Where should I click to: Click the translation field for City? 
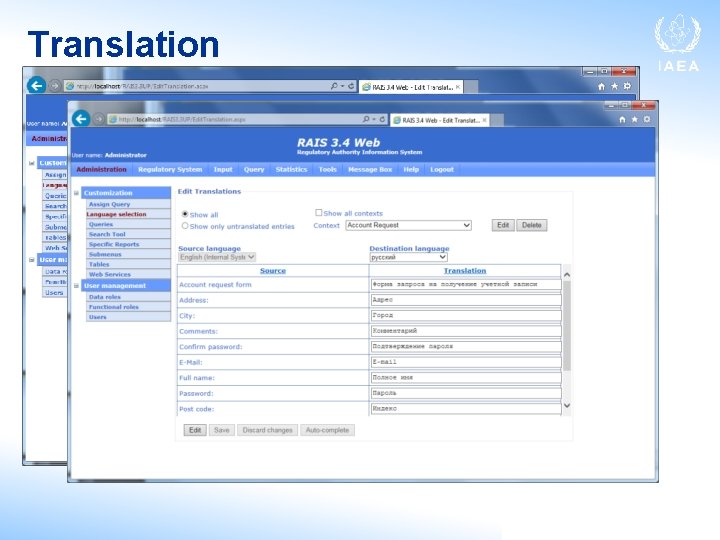pos(466,315)
